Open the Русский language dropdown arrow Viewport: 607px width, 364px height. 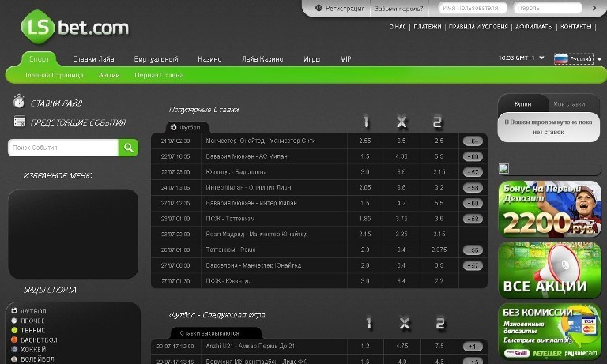[599, 59]
